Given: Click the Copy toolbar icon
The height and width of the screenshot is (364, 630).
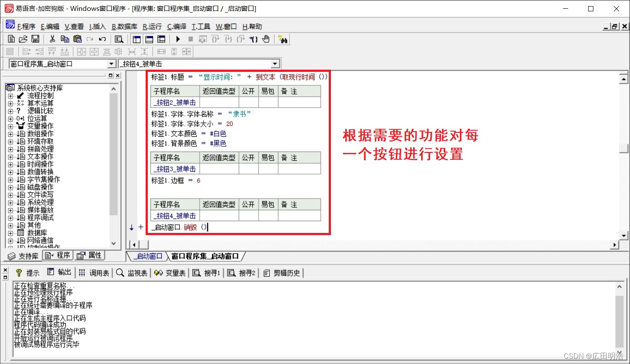Looking at the screenshot, I should [65, 39].
